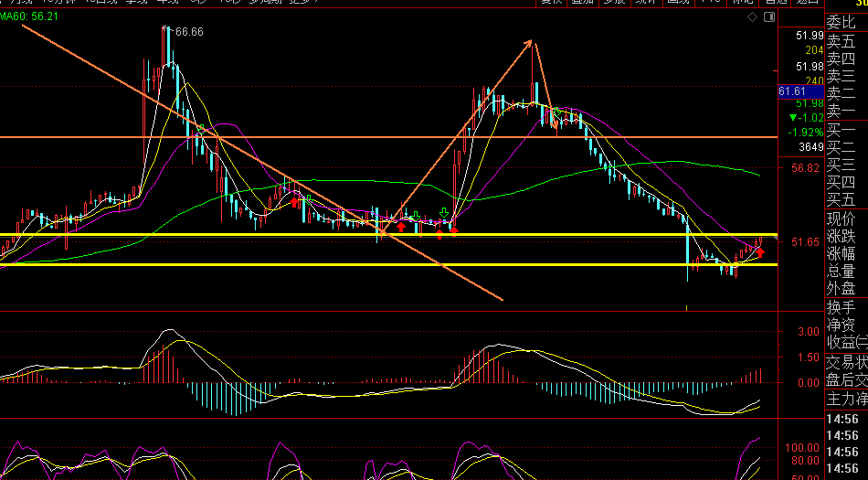Select the 买三 order row

coord(841,165)
